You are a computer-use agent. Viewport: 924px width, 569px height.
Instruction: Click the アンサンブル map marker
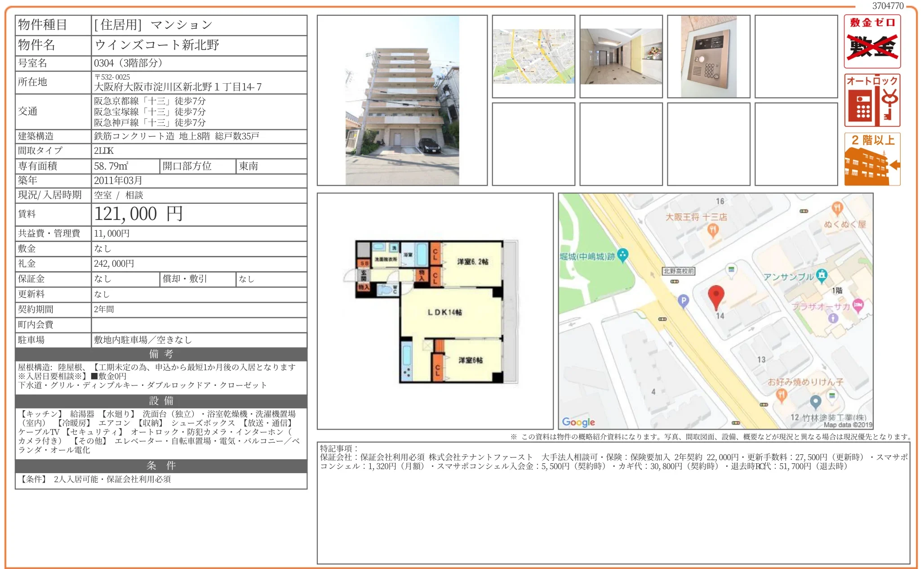pyautogui.click(x=822, y=275)
